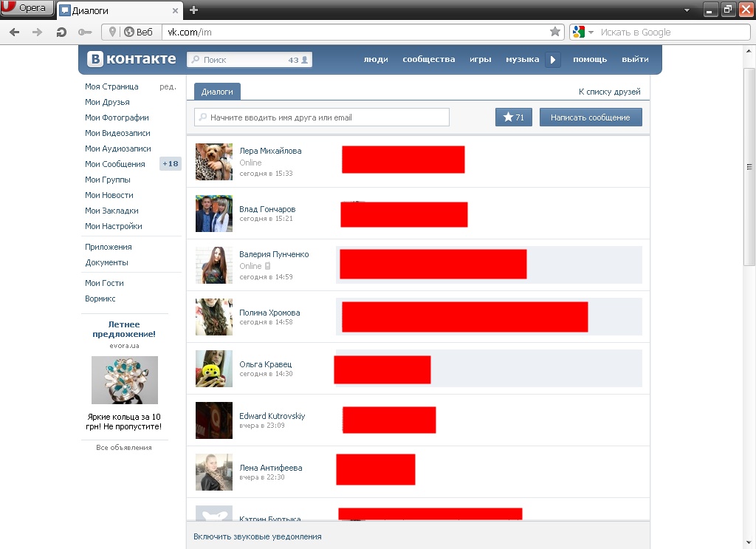Open Валерия Пунченко avatar photo
This screenshot has height=549, width=756.
click(x=214, y=265)
